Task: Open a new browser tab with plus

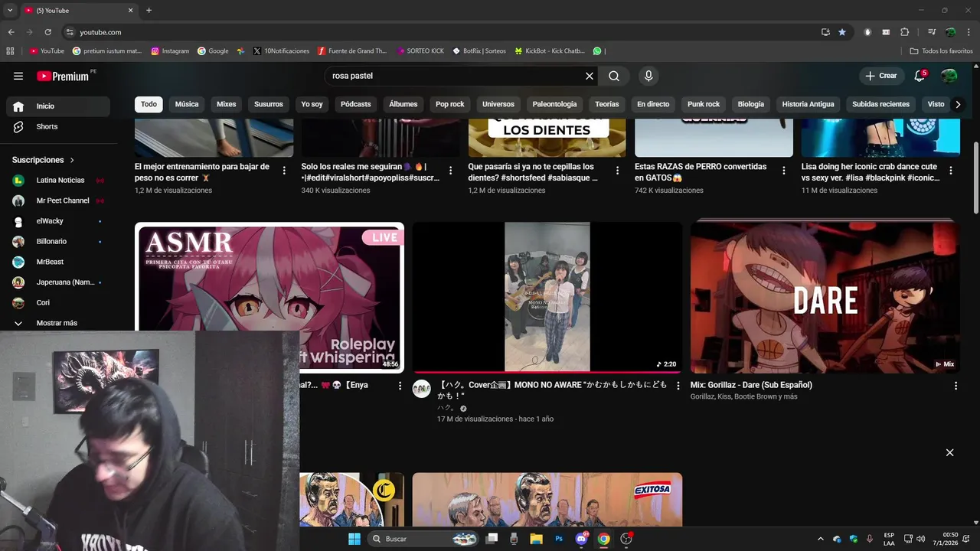Action: click(x=149, y=10)
